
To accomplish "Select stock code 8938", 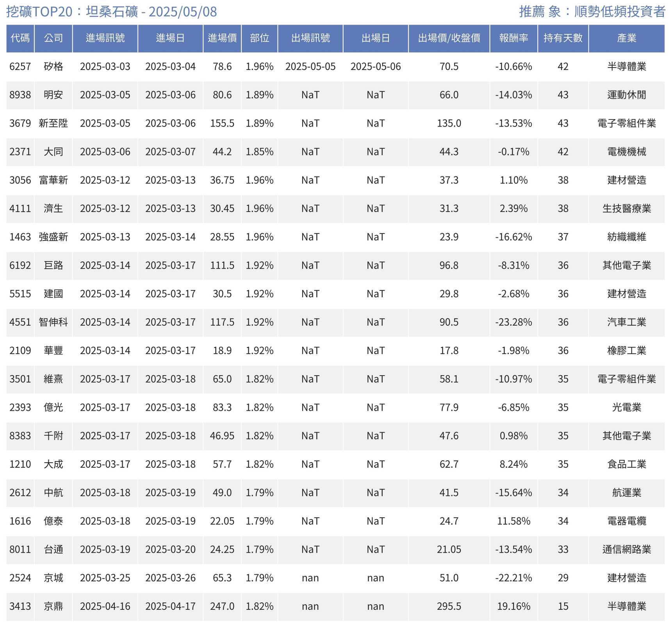I will click(20, 95).
